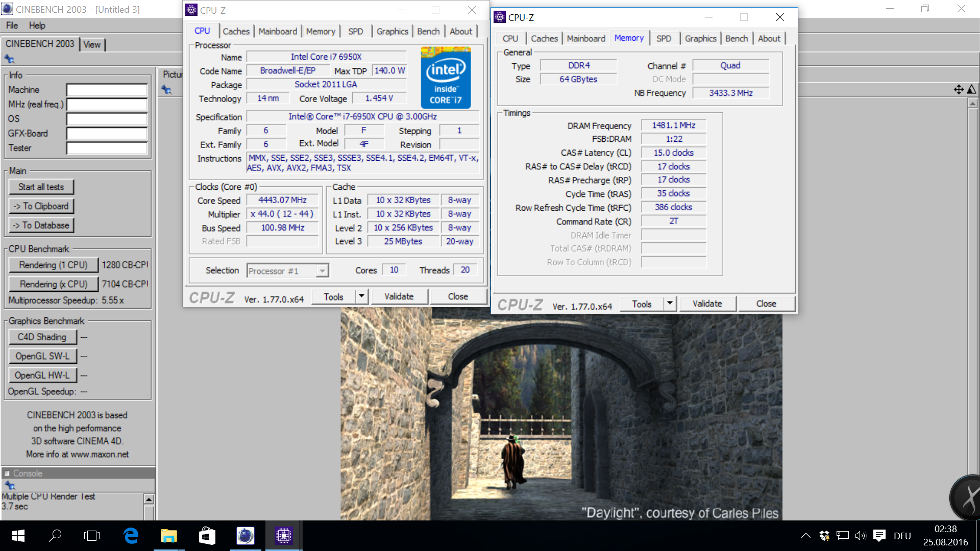The height and width of the screenshot is (551, 980).
Task: Open About tab in right CPU-Z window
Action: (x=769, y=38)
